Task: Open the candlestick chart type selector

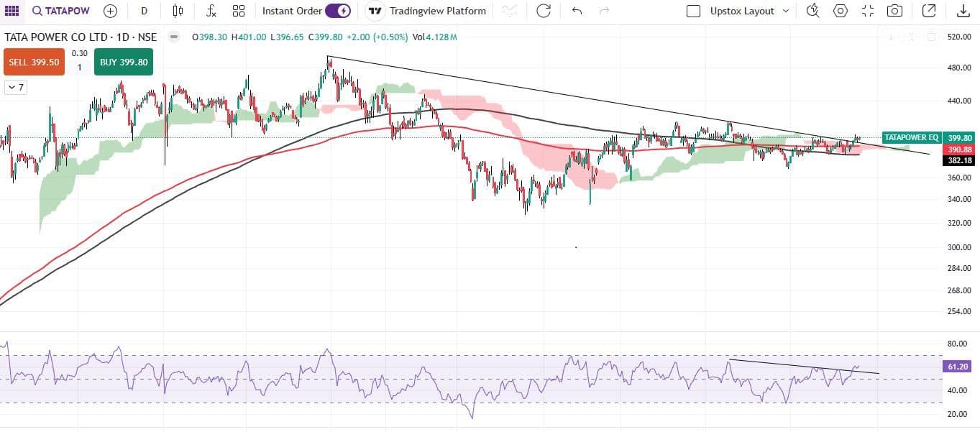Action: pyautogui.click(x=178, y=11)
